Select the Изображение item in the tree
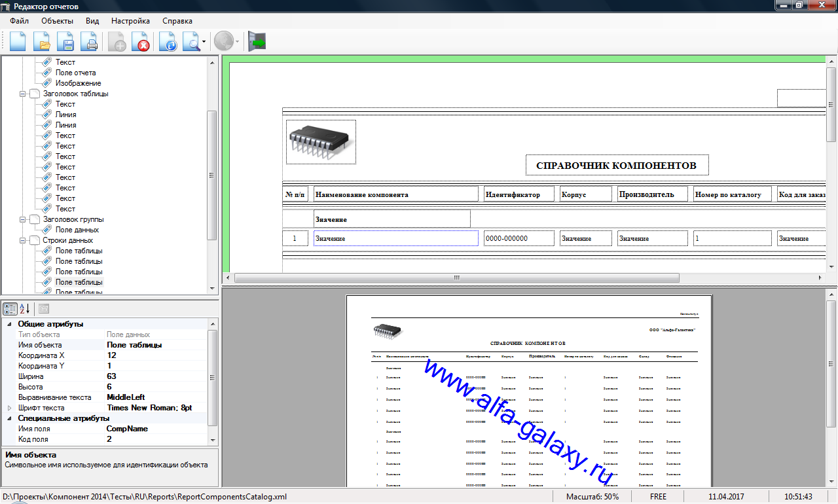The width and height of the screenshot is (838, 504). [78, 83]
